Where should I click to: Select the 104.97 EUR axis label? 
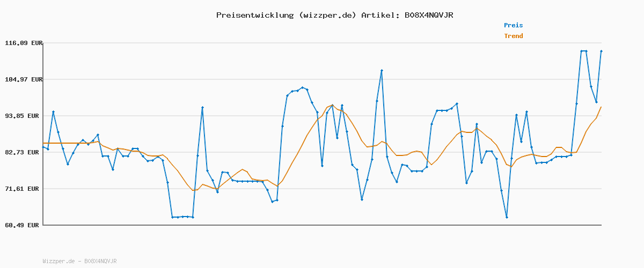[x=23, y=79]
